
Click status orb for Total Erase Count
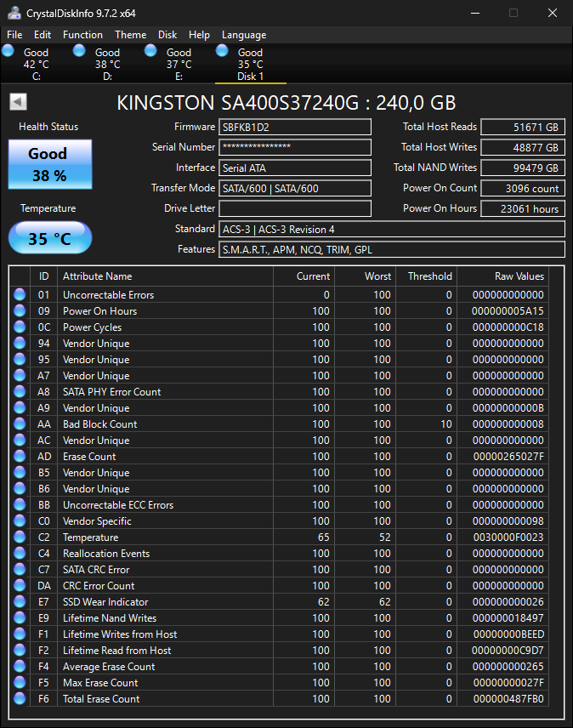[20, 698]
